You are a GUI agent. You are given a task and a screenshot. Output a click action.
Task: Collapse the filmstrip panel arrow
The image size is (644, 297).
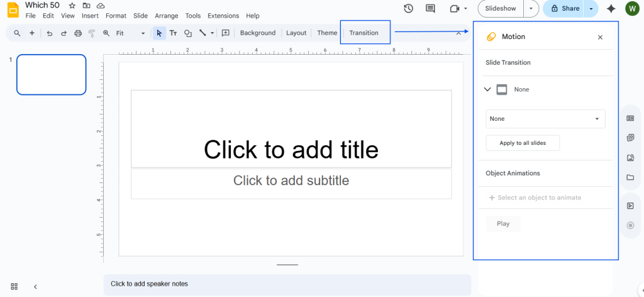coord(35,286)
